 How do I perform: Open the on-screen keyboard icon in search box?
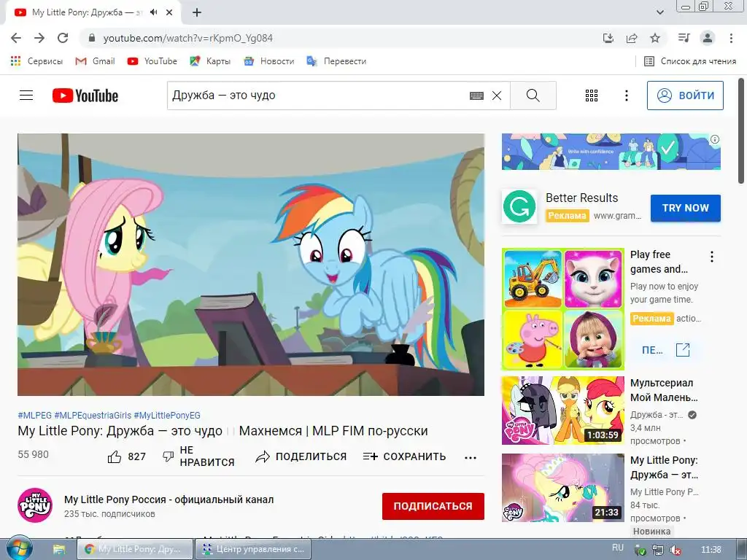(476, 96)
